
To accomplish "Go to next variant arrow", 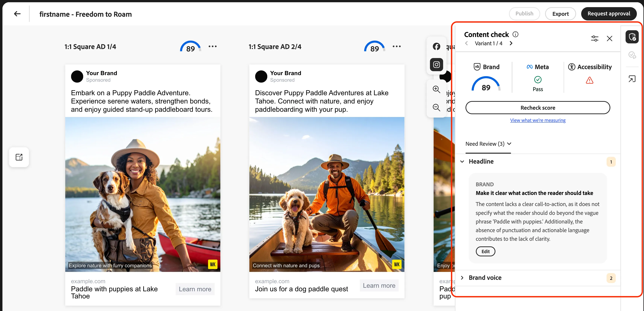I will coord(511,43).
